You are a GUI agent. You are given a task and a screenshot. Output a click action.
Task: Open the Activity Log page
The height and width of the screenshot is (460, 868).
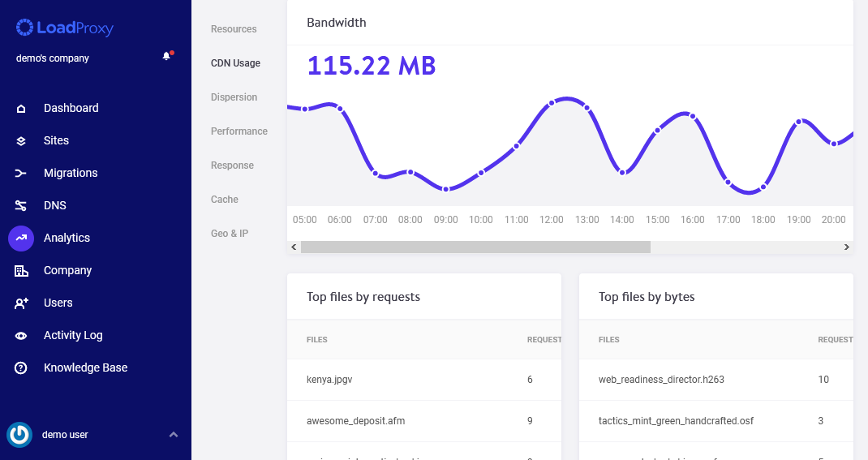click(x=73, y=335)
